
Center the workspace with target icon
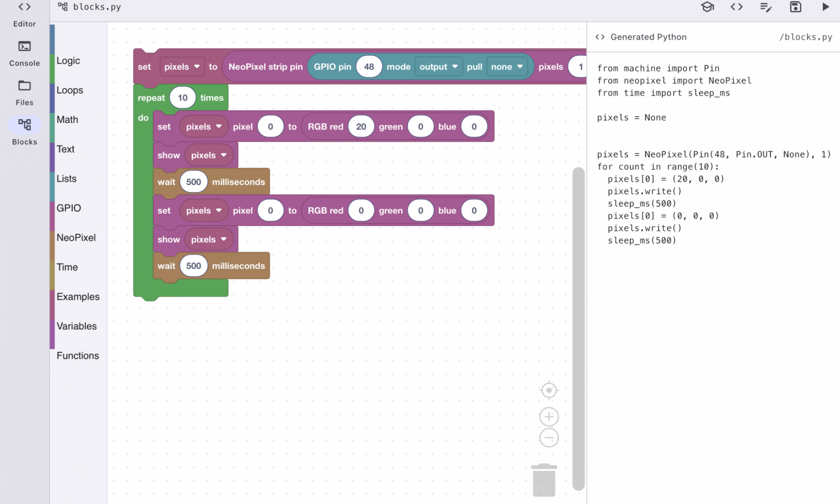(x=549, y=390)
